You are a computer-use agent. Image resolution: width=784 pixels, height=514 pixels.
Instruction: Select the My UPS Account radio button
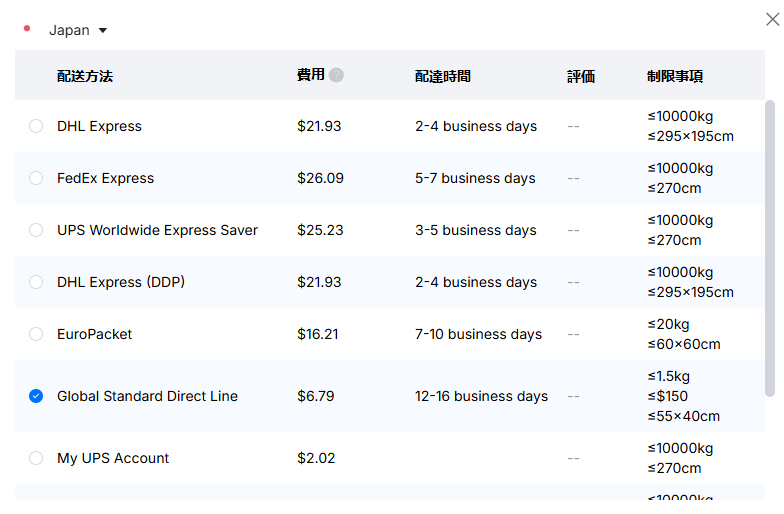36,458
